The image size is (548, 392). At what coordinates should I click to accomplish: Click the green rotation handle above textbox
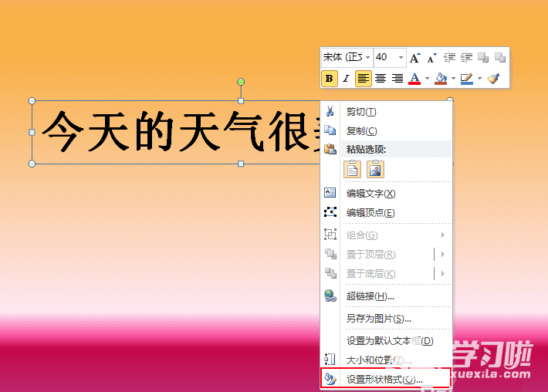(241, 82)
